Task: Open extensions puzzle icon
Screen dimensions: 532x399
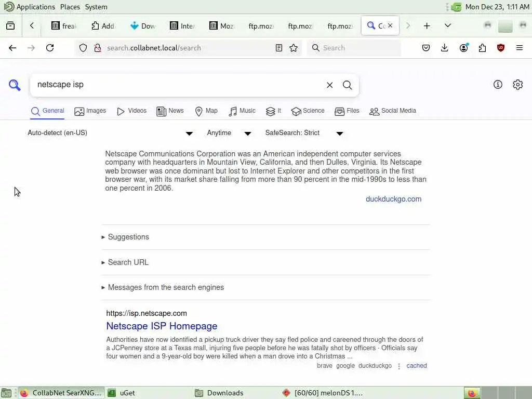Action: click(x=482, y=48)
